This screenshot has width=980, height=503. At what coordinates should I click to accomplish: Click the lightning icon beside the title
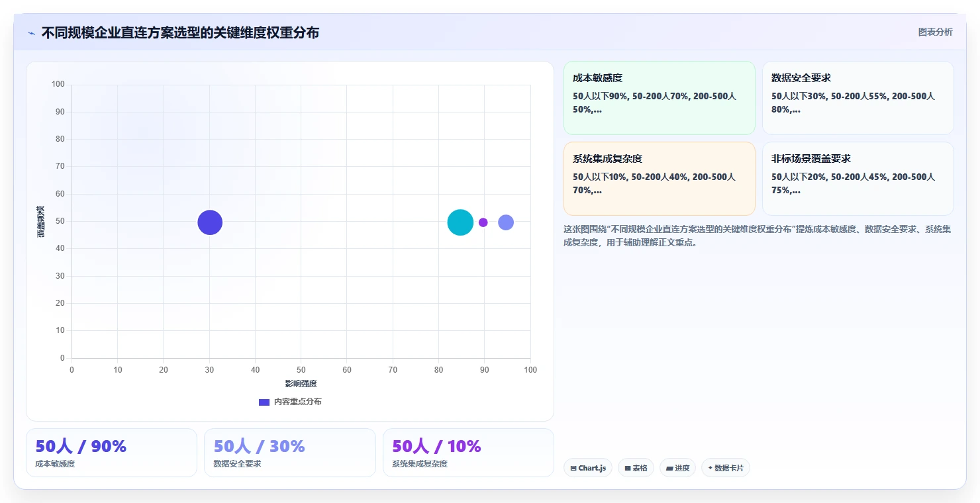pos(32,33)
